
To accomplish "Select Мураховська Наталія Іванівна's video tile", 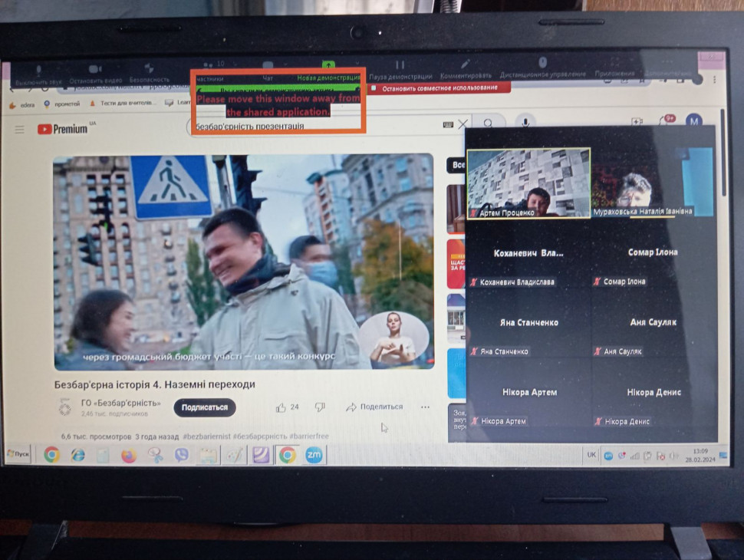I will (x=653, y=183).
